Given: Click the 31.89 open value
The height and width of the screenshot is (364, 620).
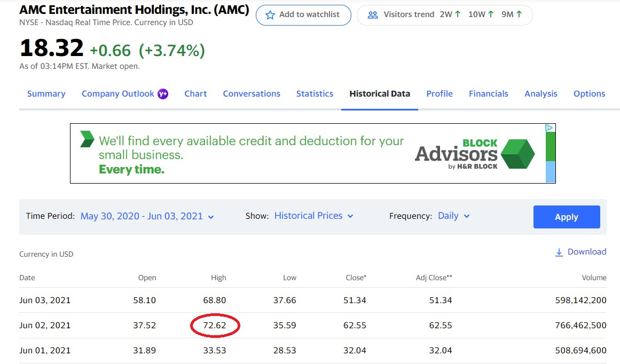Looking at the screenshot, I should point(145,351).
